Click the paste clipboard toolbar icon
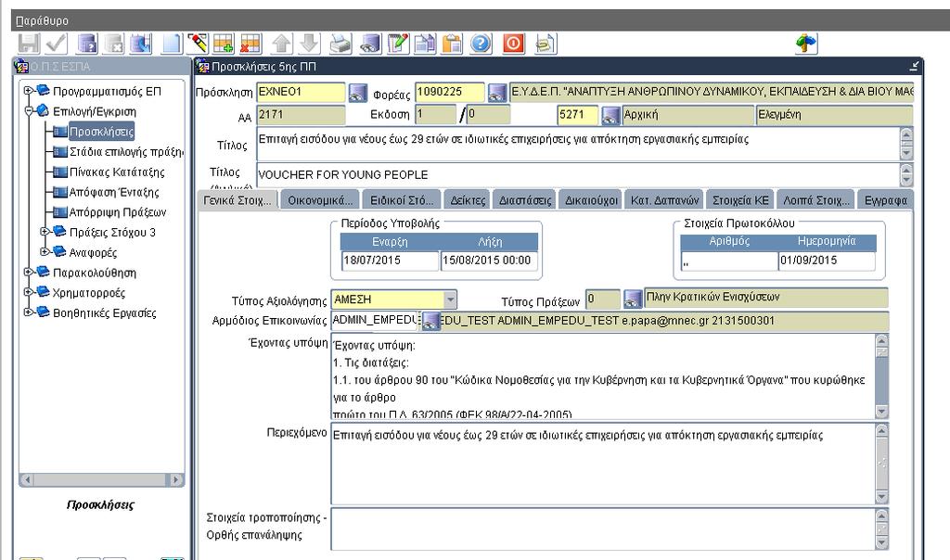This screenshot has width=950, height=560. click(452, 44)
